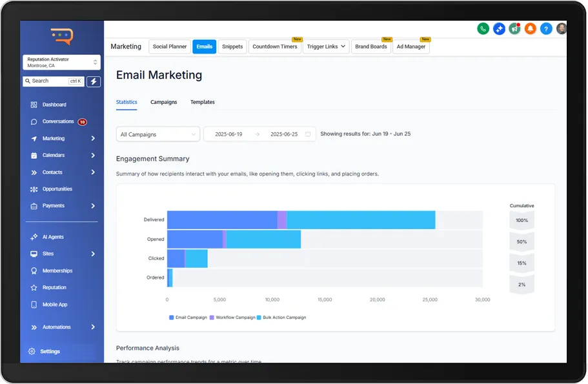Screen dimensions: 588x384
Task: Expand the Contacts sidebar submenu chevron
Action: [93, 172]
